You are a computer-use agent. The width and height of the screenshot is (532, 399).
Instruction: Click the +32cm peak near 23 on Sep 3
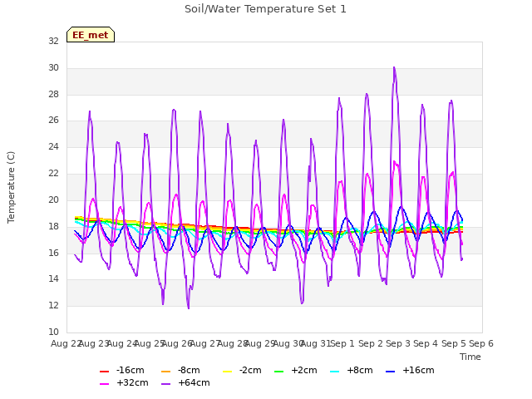[394, 161]
